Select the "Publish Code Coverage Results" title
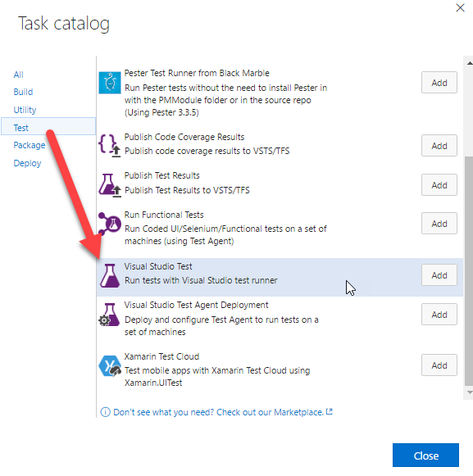This screenshot has width=473, height=476. (184, 137)
